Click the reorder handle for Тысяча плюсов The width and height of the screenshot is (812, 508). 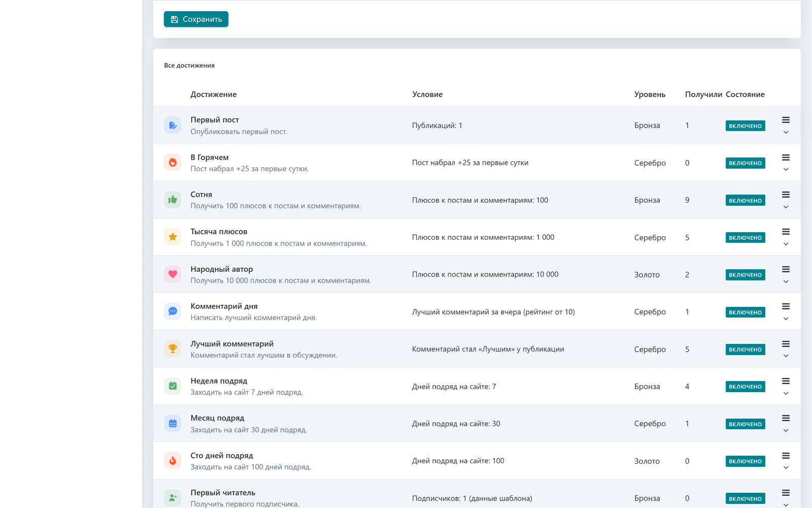click(x=786, y=232)
